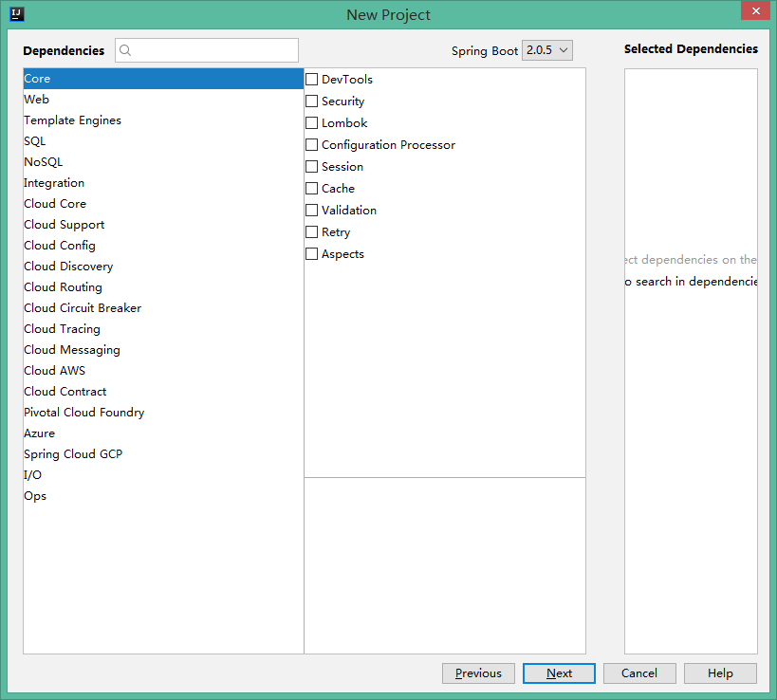Tick the Lombok checkbox
This screenshot has height=700, width=777.
[x=312, y=123]
